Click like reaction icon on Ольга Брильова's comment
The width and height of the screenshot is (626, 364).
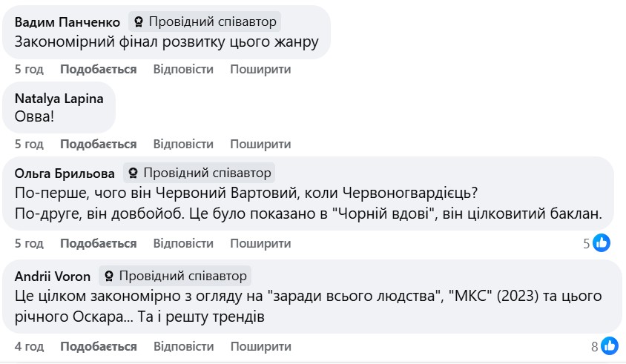(602, 243)
